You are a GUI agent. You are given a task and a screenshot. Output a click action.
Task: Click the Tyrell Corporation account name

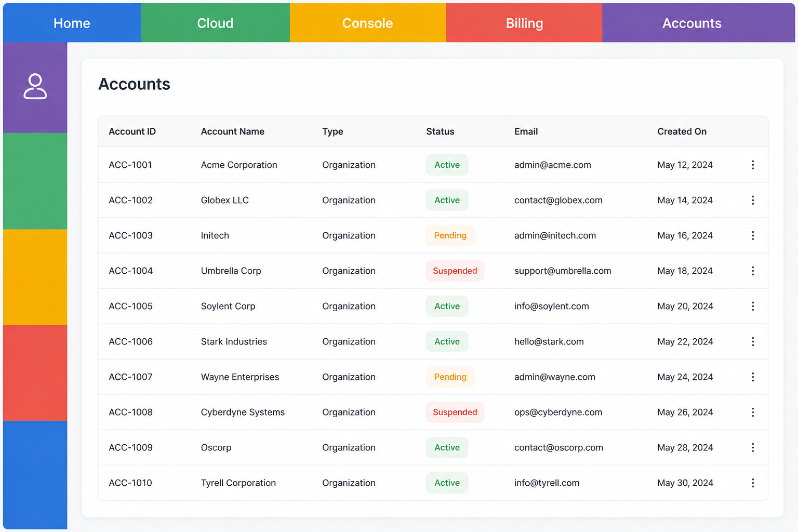click(x=238, y=483)
